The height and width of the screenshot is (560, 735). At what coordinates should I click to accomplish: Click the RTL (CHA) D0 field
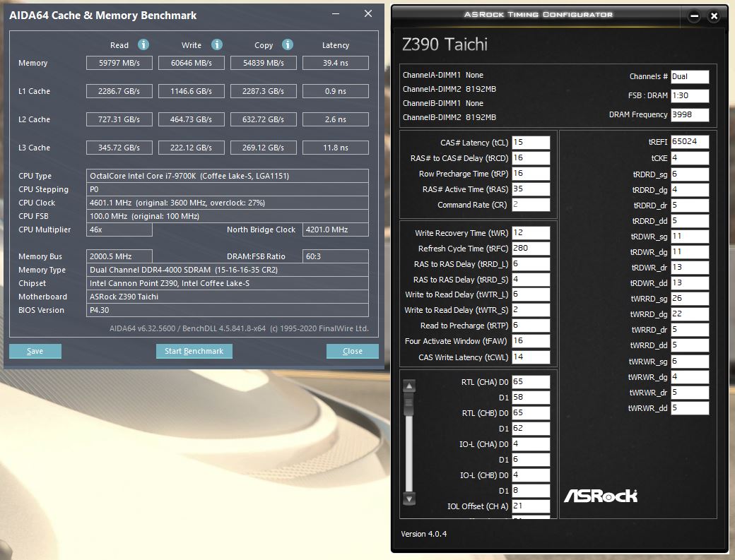531,382
